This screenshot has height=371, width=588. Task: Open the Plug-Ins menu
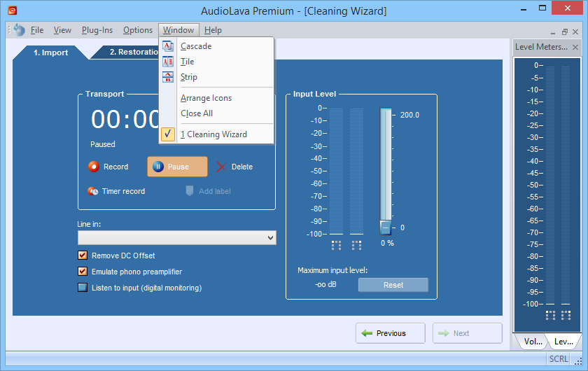coord(97,30)
